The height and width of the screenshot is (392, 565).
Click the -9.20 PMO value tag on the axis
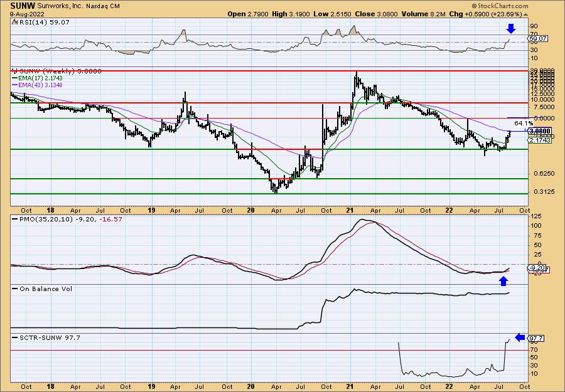click(537, 268)
